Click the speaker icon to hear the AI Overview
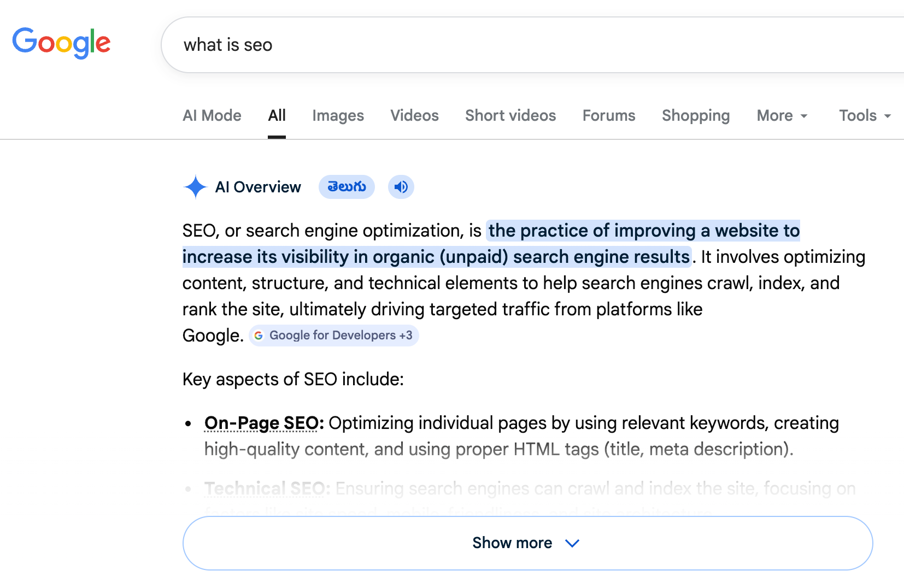The width and height of the screenshot is (904, 588). pyautogui.click(x=401, y=187)
